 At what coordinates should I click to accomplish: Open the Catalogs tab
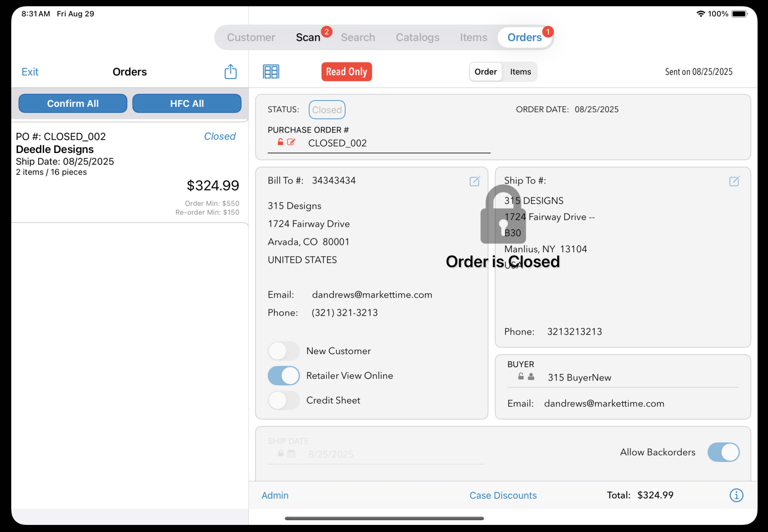pyautogui.click(x=417, y=38)
